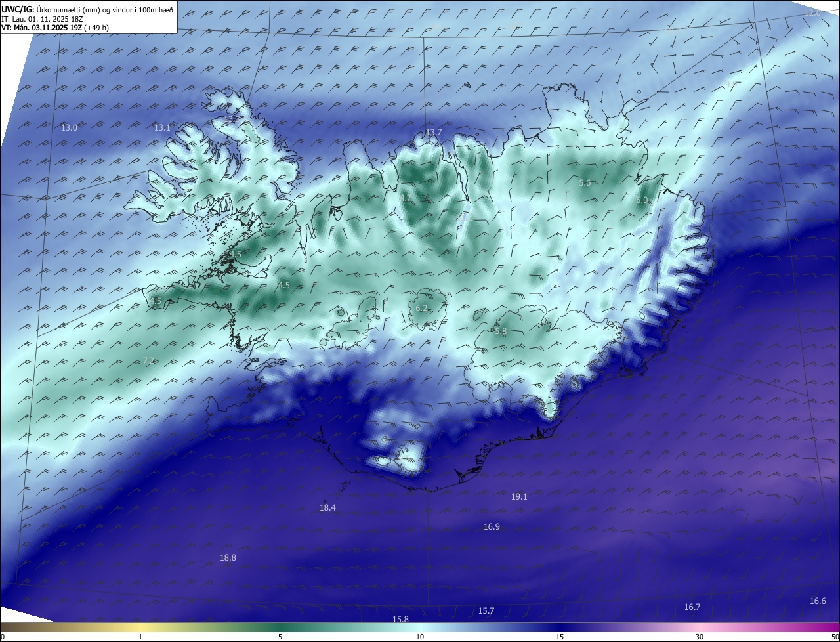This screenshot has width=840, height=642.
Task: Click the 15.8 value label
Action: click(400, 618)
